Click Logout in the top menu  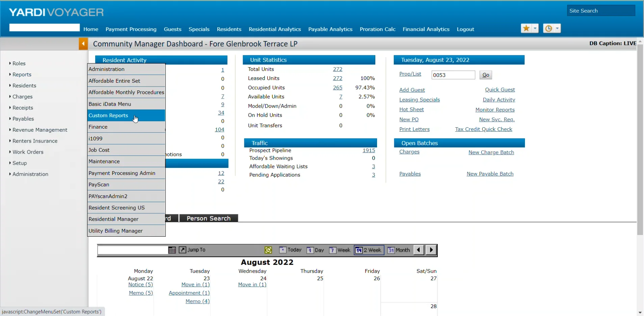tap(465, 29)
